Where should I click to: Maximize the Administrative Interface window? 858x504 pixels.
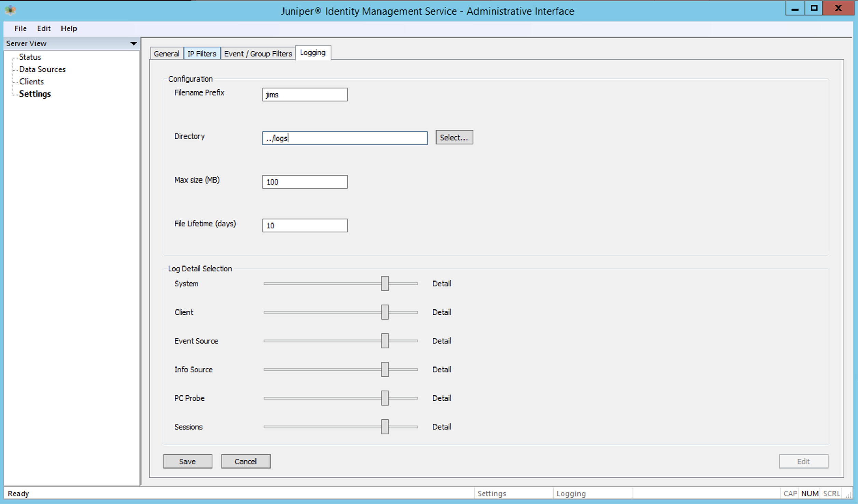pyautogui.click(x=814, y=8)
